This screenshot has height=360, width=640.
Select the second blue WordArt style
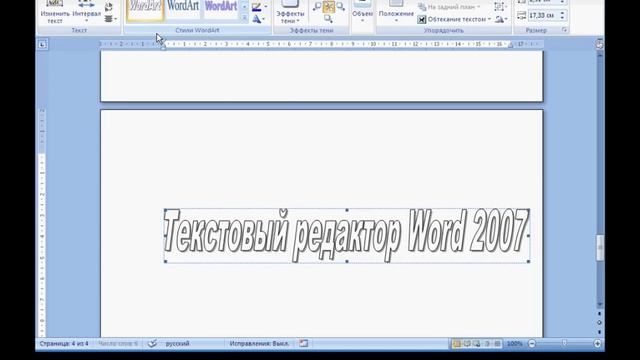(183, 9)
